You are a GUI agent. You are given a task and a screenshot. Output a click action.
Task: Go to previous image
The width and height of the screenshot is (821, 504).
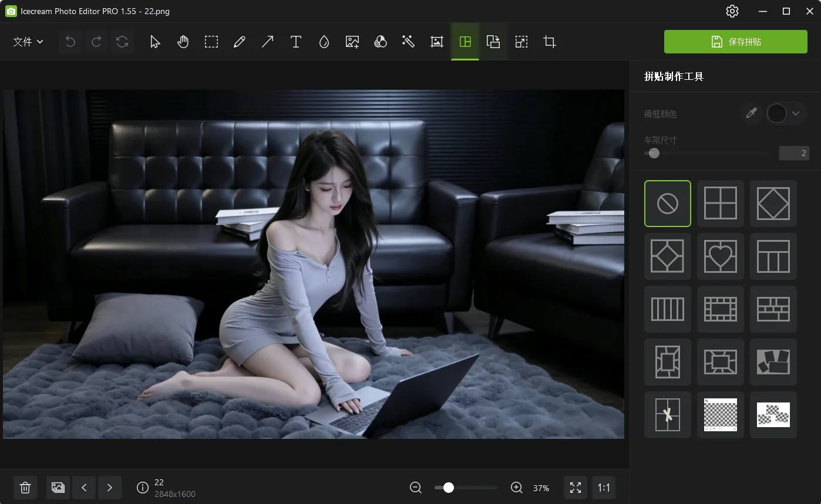(84, 488)
